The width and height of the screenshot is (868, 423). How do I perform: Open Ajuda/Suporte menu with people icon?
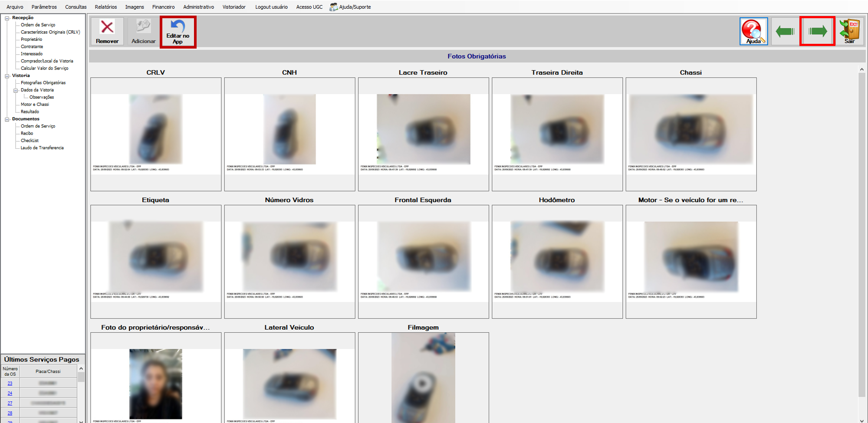[350, 7]
